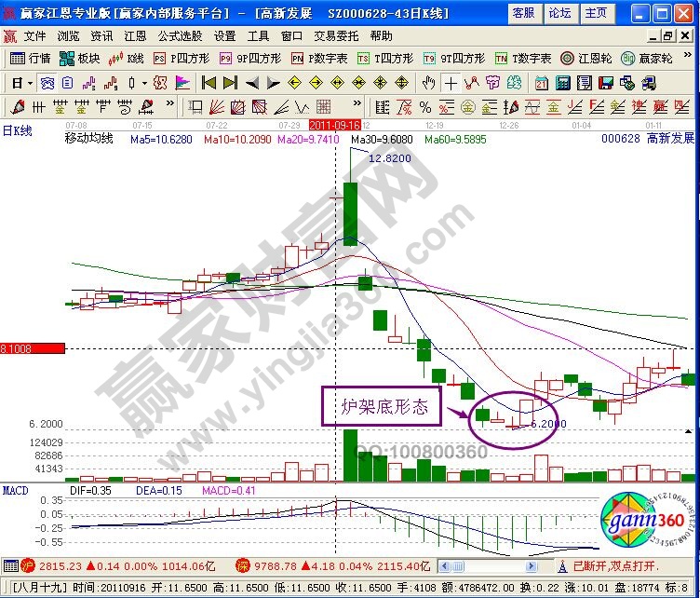
Task: Select the hand pan tool
Action: pos(428,82)
